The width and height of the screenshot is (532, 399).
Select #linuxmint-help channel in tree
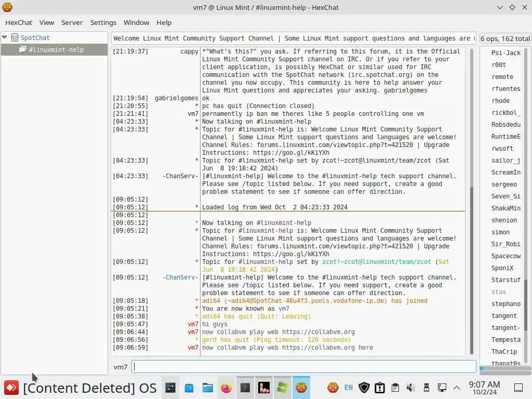coord(54,49)
